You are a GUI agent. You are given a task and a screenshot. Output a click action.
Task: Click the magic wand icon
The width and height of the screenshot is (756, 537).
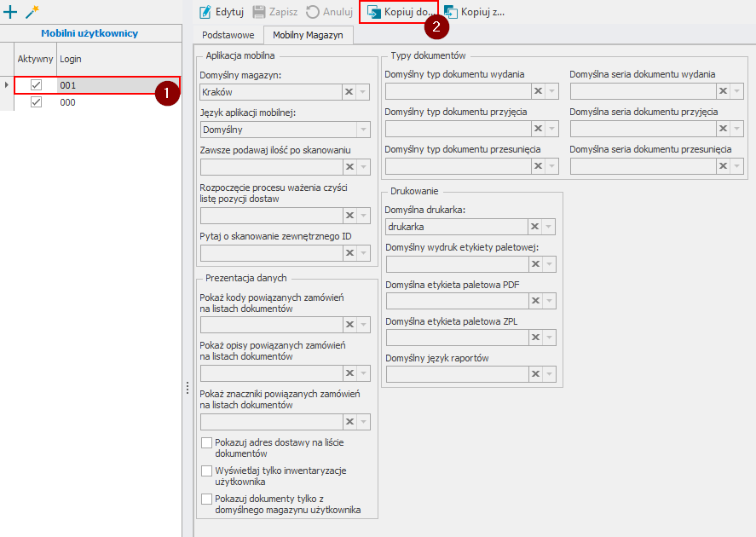point(32,12)
